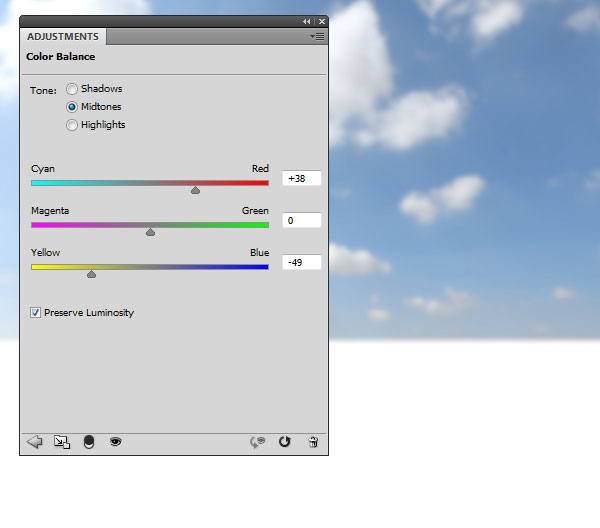This screenshot has width=600, height=528.
Task: Click the Cyan label
Action: click(x=43, y=169)
